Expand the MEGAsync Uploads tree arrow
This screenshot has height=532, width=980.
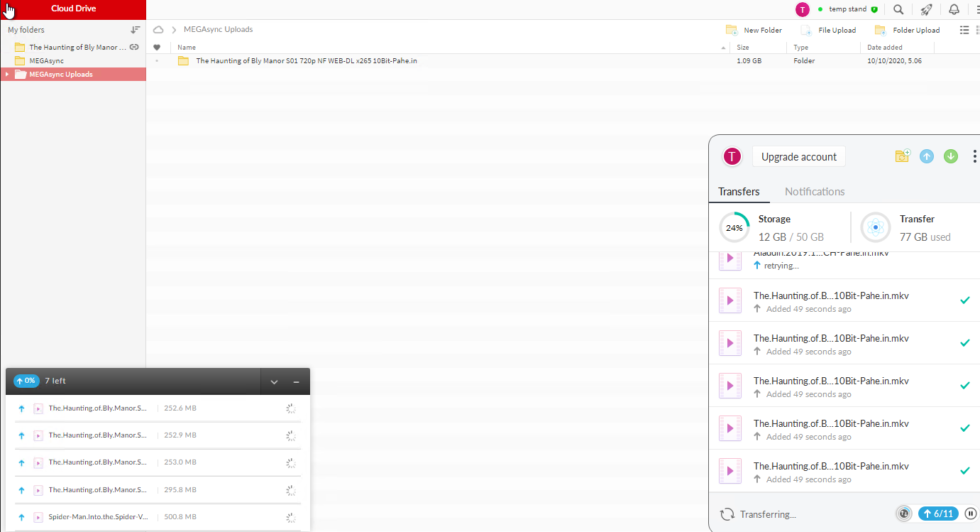click(x=6, y=74)
